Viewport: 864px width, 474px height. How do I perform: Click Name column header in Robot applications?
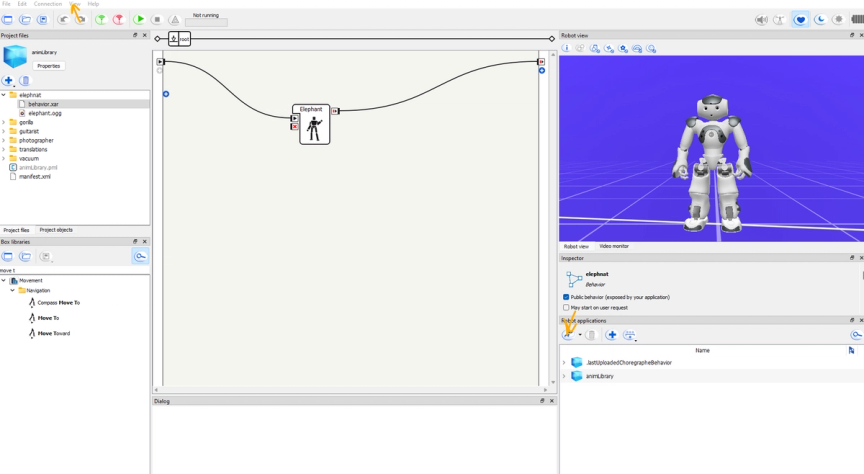point(702,351)
